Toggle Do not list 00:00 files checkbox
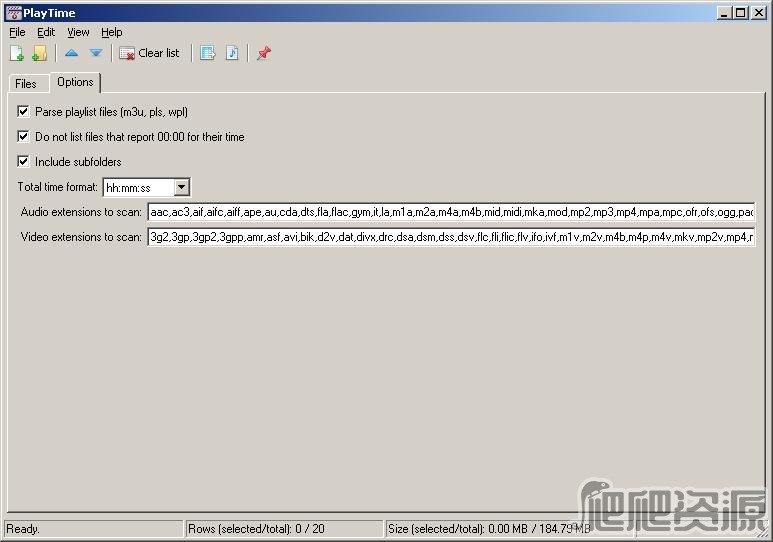The height and width of the screenshot is (542, 773). point(23,136)
